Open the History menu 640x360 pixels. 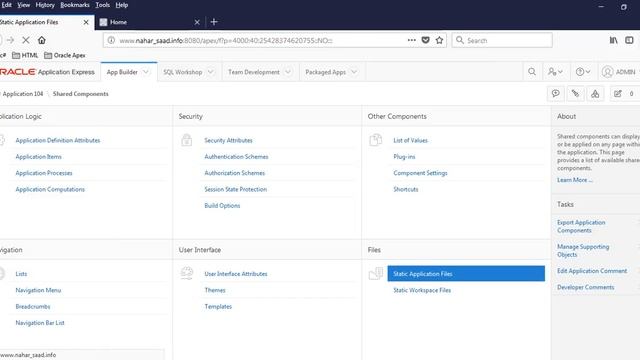(45, 5)
